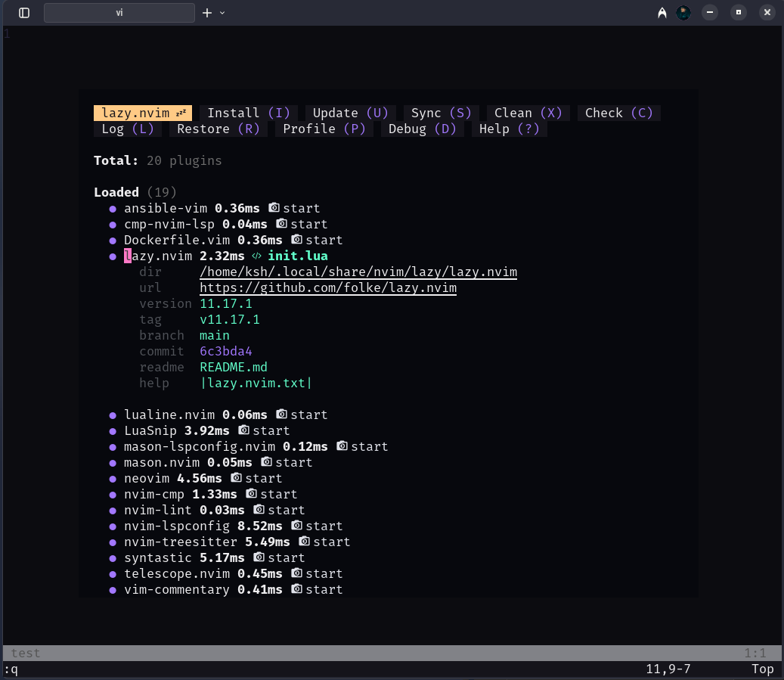Click Sync (S) menu item
This screenshot has width=784, height=680.
(x=441, y=113)
